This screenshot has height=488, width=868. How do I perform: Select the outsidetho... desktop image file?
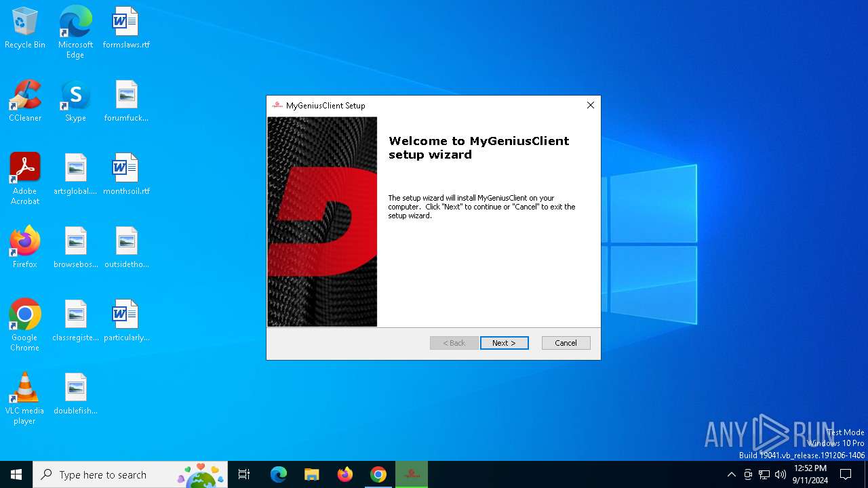(x=126, y=247)
